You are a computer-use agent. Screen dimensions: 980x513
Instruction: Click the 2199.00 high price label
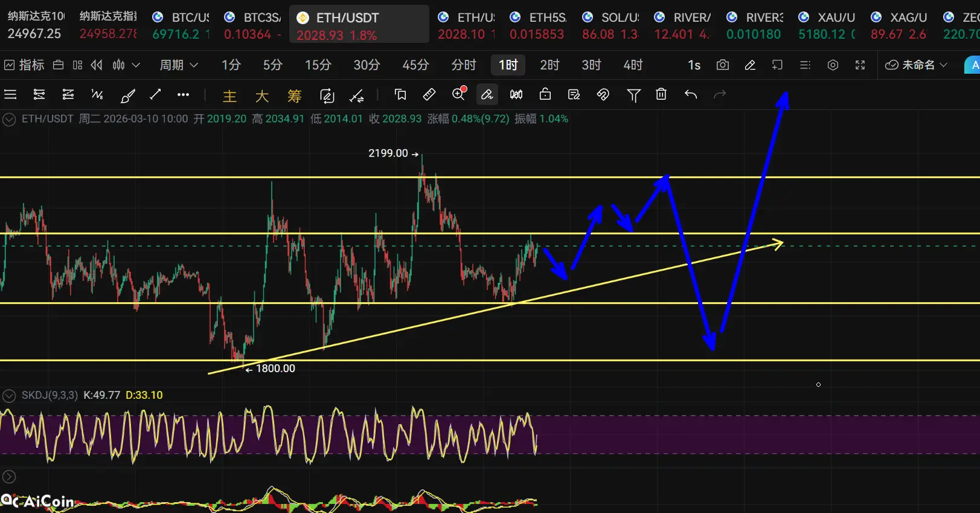[388, 153]
